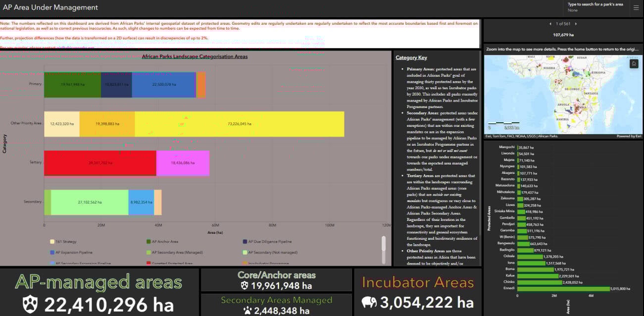
Task: Click the Ennedi bar in chart
Action: (563, 289)
